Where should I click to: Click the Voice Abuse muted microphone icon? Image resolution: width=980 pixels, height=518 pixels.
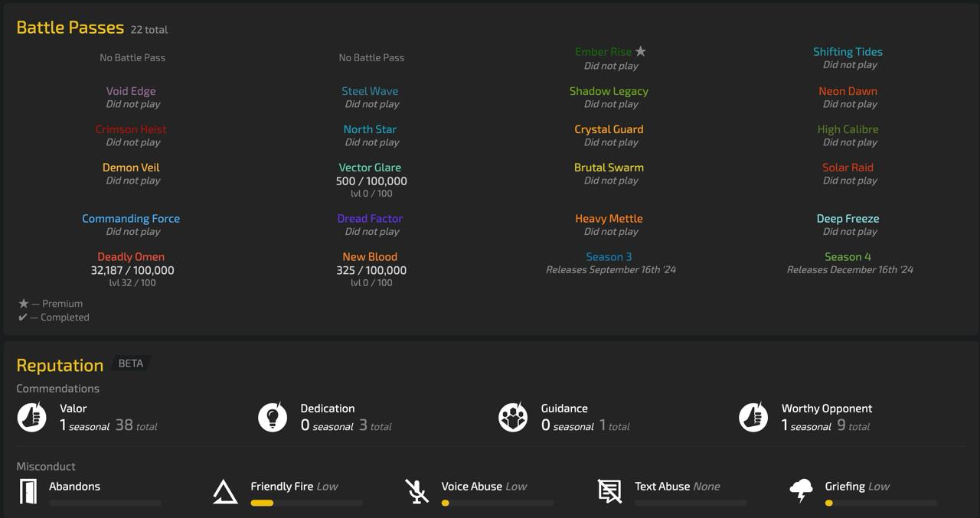(417, 491)
